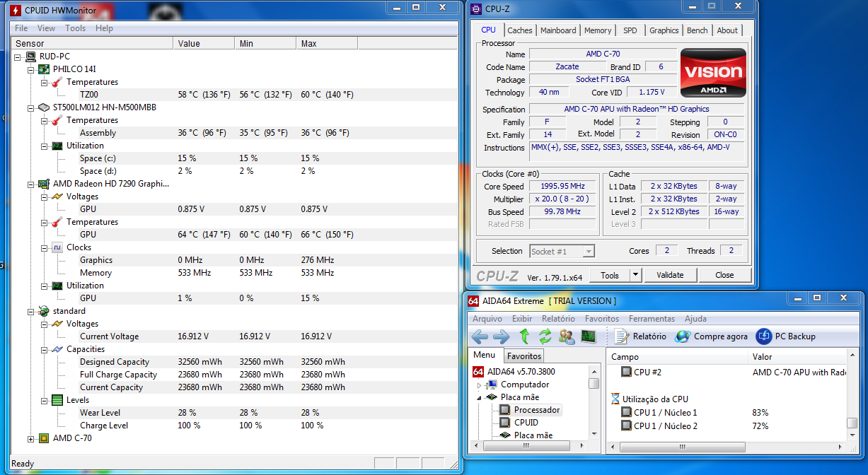Click the two-person users icon in AIDA64 toolbar
This screenshot has width=868, height=475.
click(567, 336)
